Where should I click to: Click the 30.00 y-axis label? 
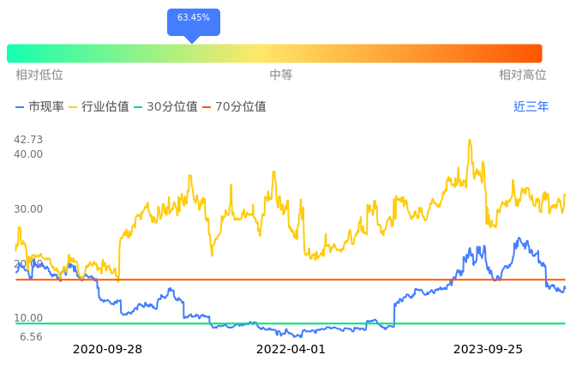click(29, 209)
